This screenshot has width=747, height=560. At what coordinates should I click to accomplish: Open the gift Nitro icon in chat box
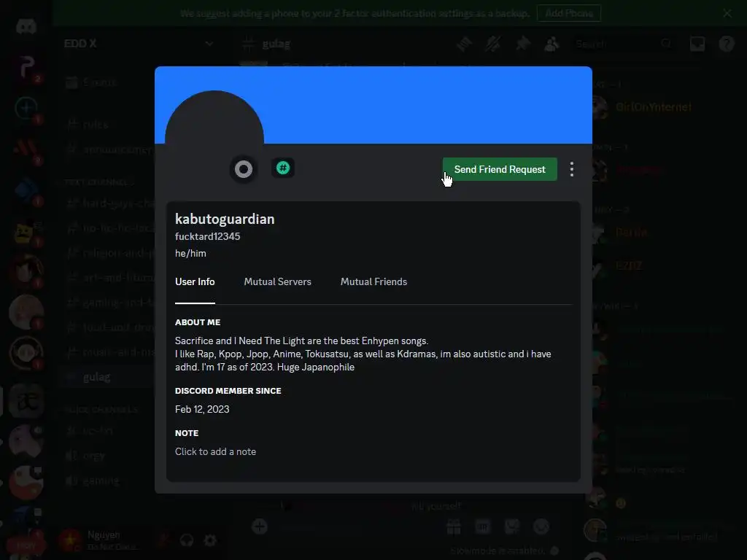point(454,526)
